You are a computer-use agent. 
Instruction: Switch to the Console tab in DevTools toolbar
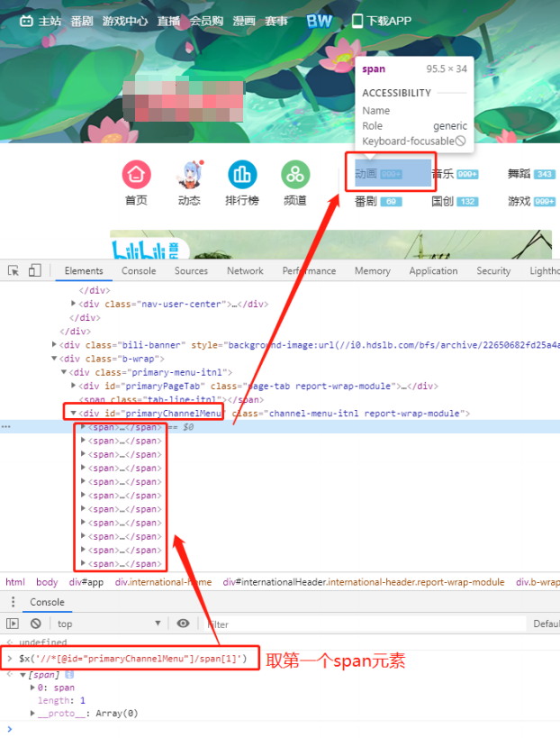pyautogui.click(x=139, y=270)
